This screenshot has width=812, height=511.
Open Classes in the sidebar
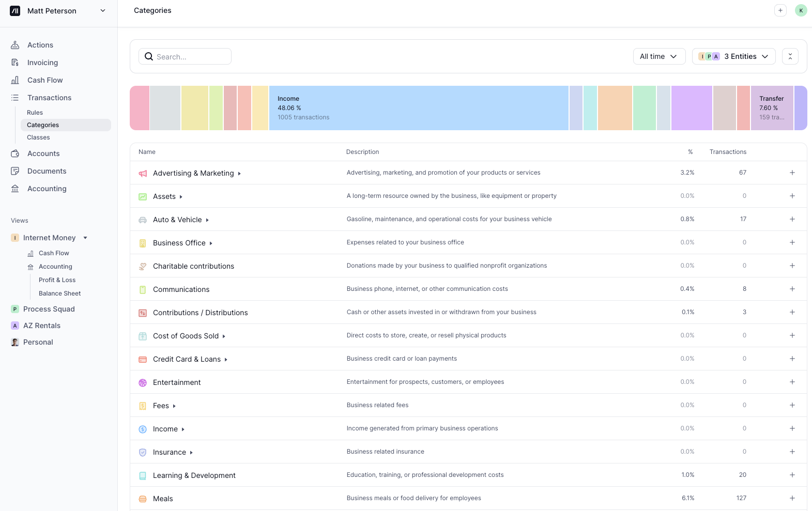(38, 137)
